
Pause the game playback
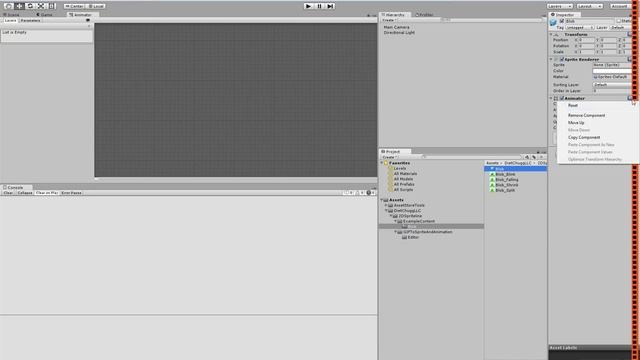coord(319,6)
